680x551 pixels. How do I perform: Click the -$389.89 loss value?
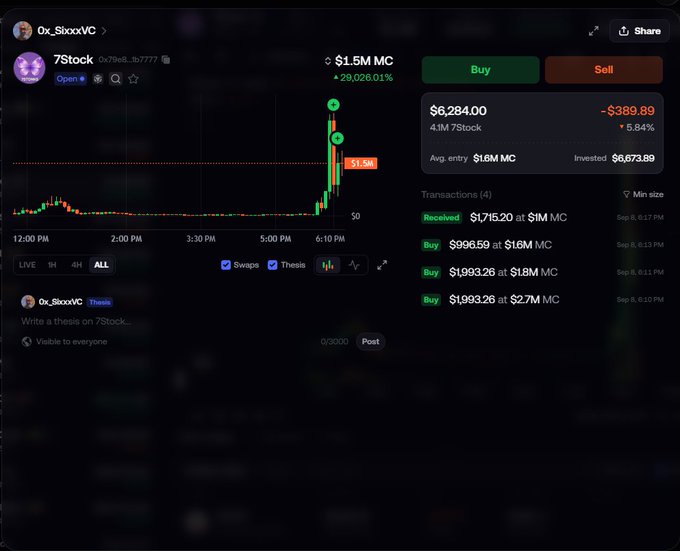(628, 111)
